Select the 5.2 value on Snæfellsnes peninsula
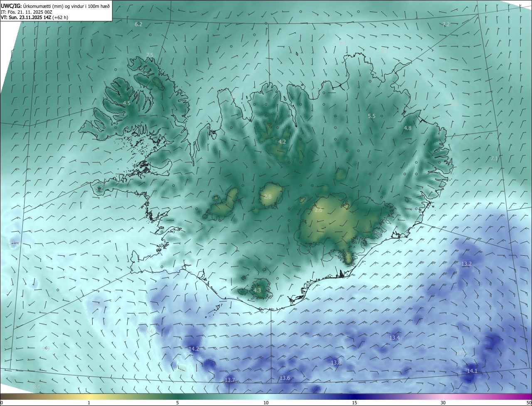Screen dimensions: 532x406 pos(99,189)
